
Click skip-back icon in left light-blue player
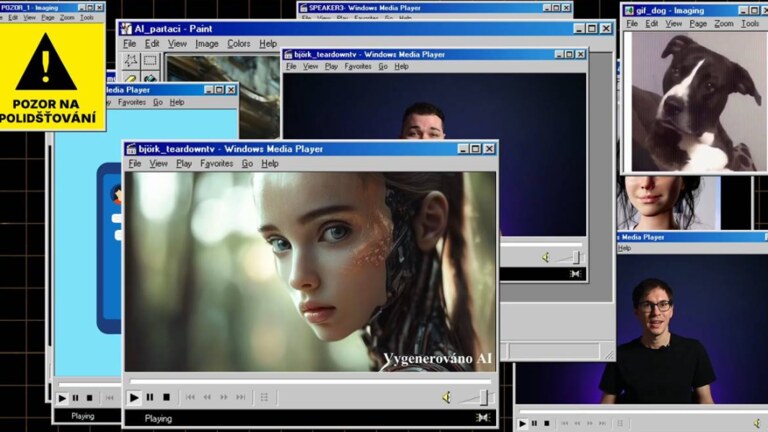coord(109,398)
